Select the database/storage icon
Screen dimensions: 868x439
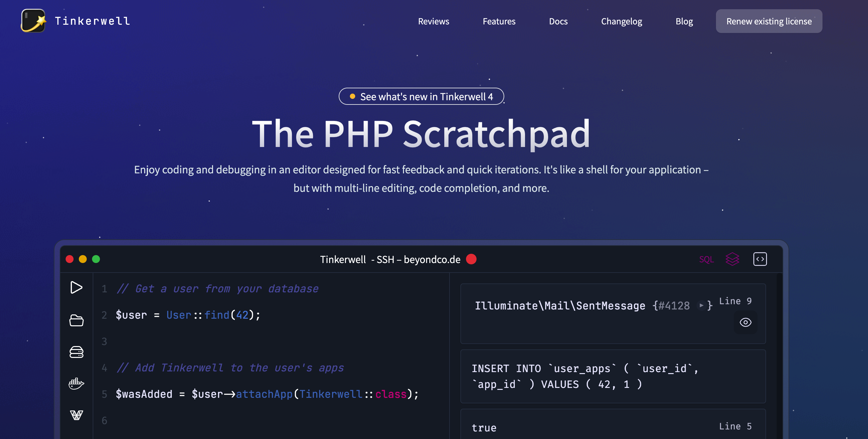(x=76, y=352)
